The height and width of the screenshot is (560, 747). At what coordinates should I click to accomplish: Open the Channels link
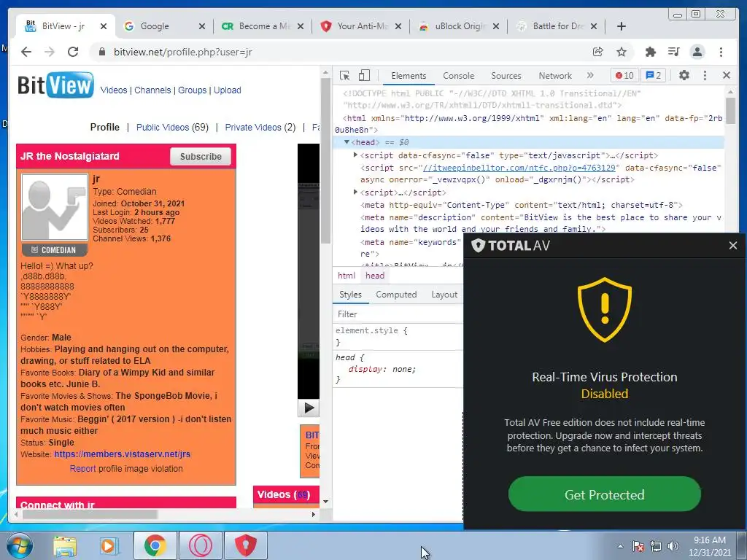coord(152,90)
